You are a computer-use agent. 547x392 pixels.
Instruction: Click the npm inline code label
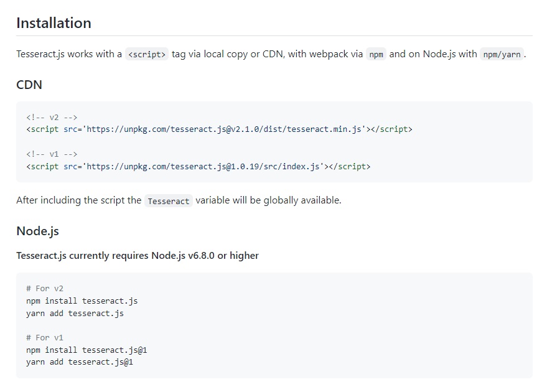[376, 54]
